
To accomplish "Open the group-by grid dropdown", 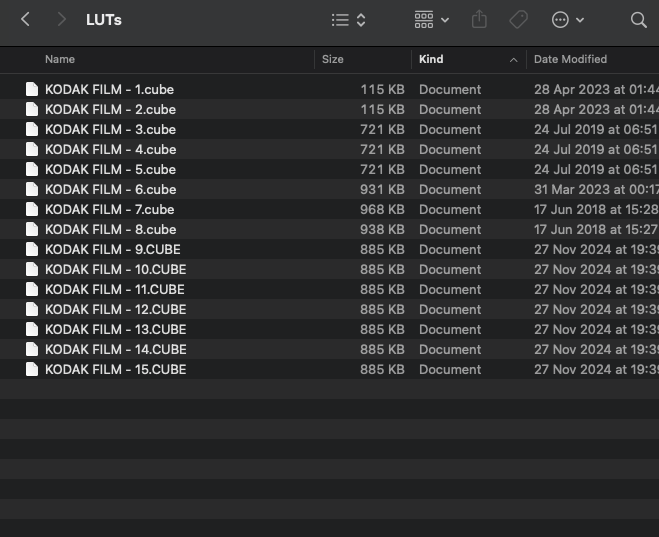I will [x=431, y=20].
